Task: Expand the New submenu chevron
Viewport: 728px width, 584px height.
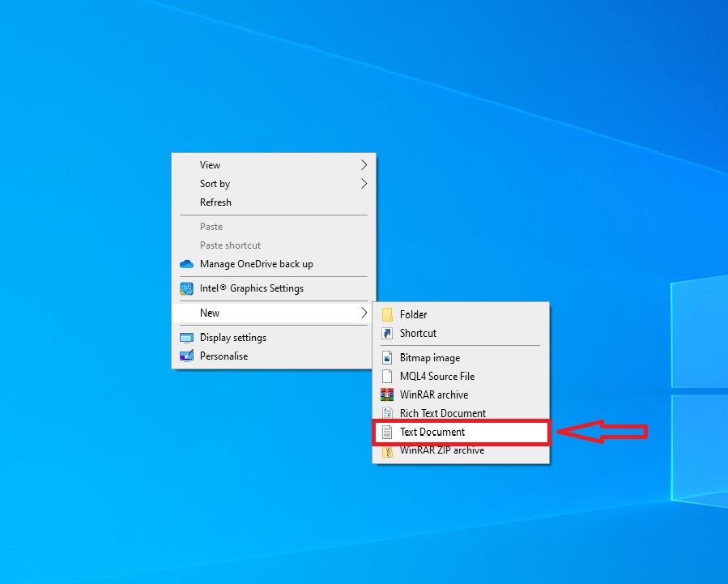Action: (364, 313)
